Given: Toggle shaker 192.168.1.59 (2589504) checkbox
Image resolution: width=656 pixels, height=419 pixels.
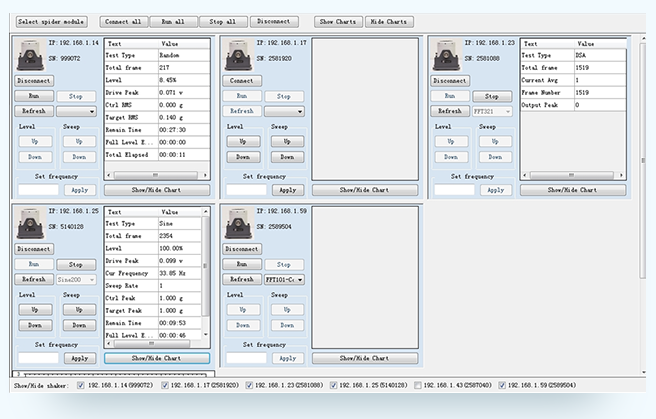Looking at the screenshot, I should coord(502,385).
